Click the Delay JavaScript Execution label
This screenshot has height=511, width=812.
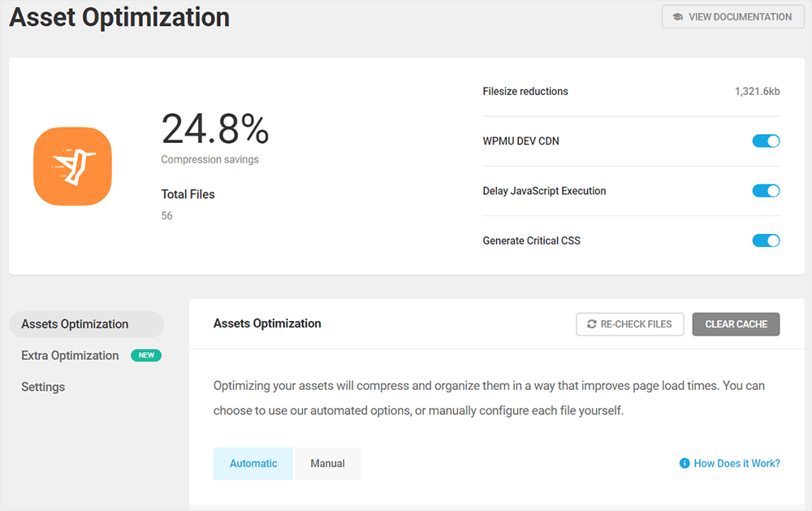coord(544,191)
